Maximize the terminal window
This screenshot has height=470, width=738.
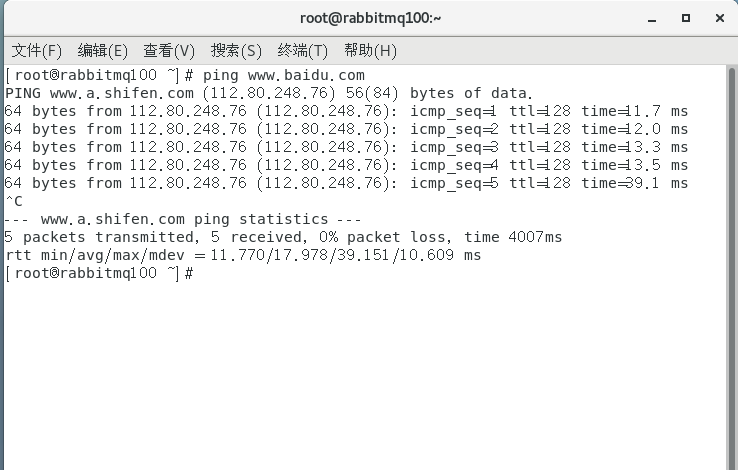(x=686, y=18)
